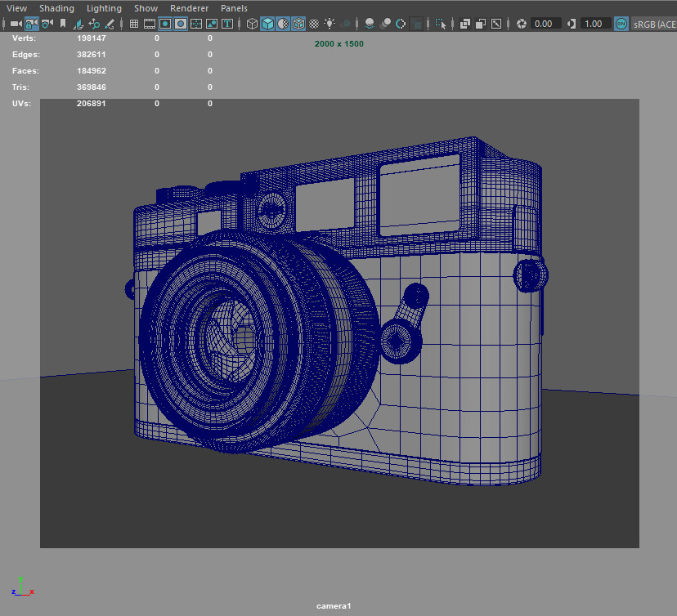Screen dimensions: 677x616
Task: Open camera1 attribute editor icon
Action: (x=47, y=24)
